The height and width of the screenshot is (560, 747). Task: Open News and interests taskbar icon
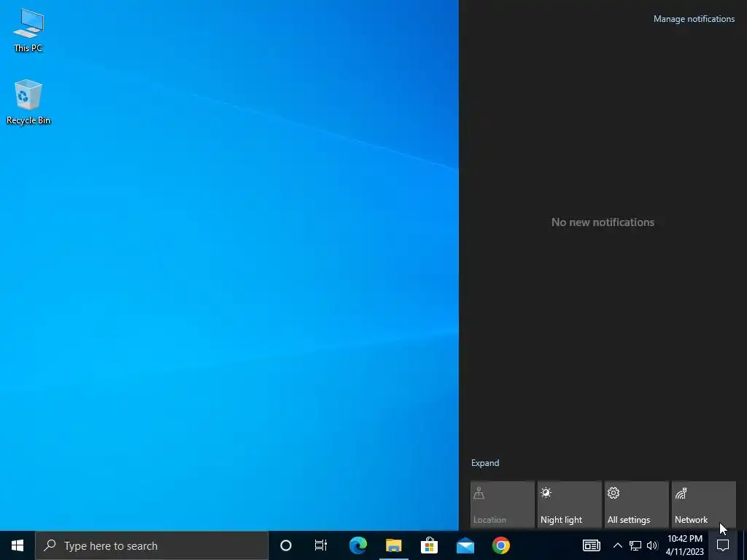point(591,545)
